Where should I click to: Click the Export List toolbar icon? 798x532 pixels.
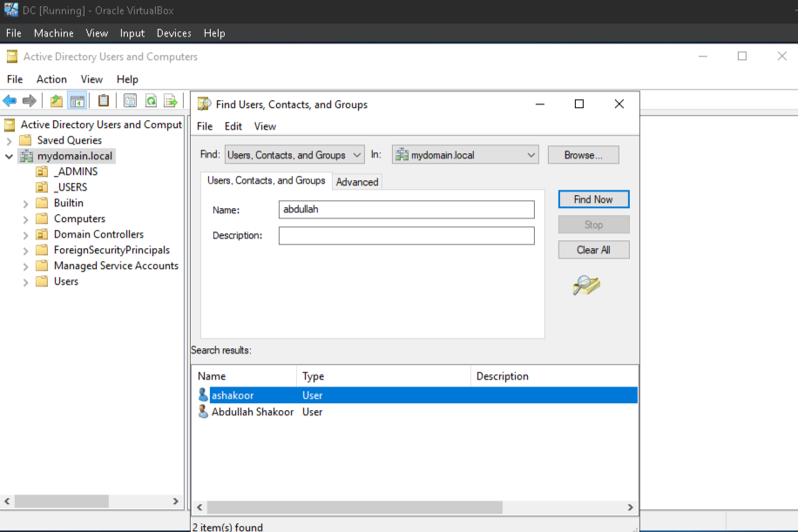pos(171,101)
